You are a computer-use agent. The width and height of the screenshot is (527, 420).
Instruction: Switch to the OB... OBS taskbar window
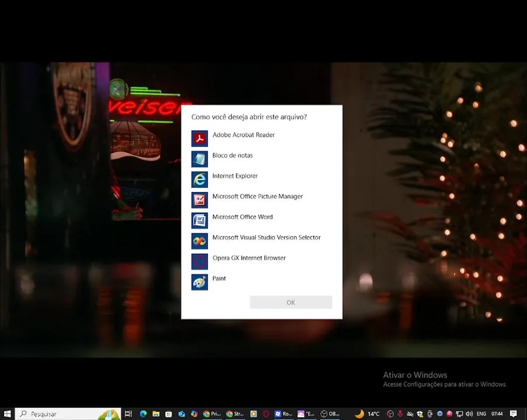[330, 414]
